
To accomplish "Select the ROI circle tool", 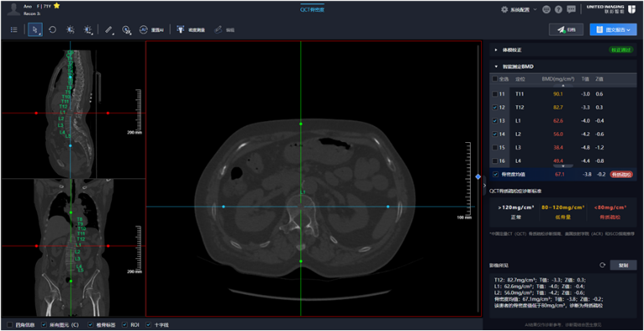I will (x=126, y=29).
